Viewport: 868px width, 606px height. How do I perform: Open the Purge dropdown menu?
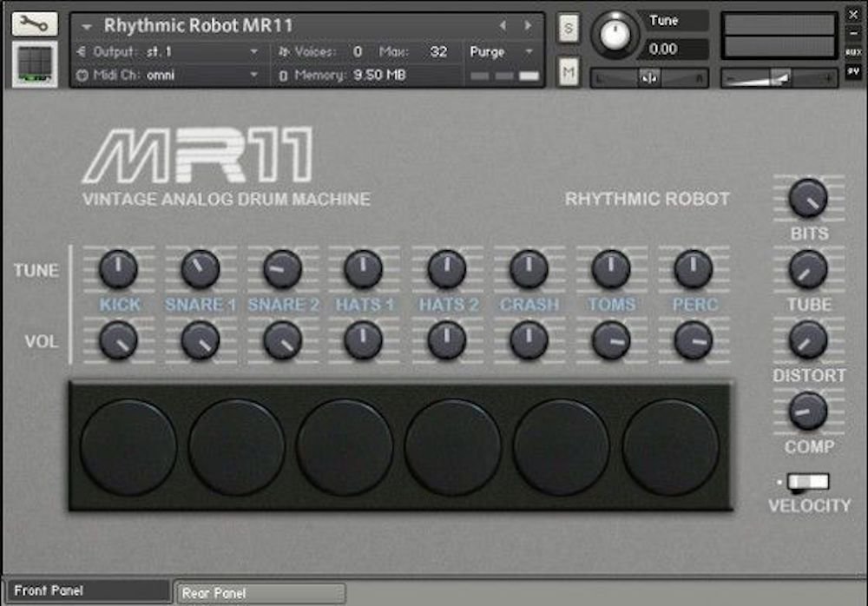(x=503, y=52)
